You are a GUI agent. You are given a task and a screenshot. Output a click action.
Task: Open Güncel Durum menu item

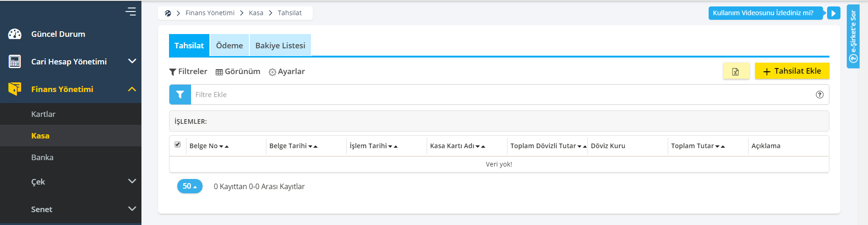pos(58,34)
